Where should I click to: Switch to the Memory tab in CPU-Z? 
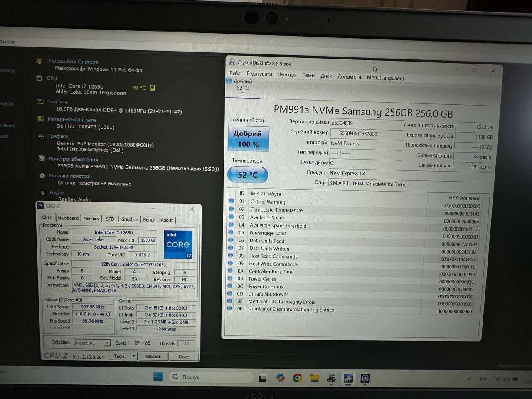coord(91,219)
